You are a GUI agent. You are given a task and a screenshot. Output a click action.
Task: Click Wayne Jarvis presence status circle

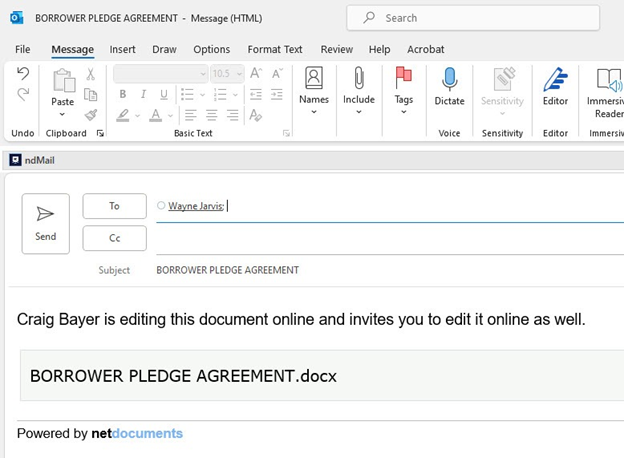point(161,205)
